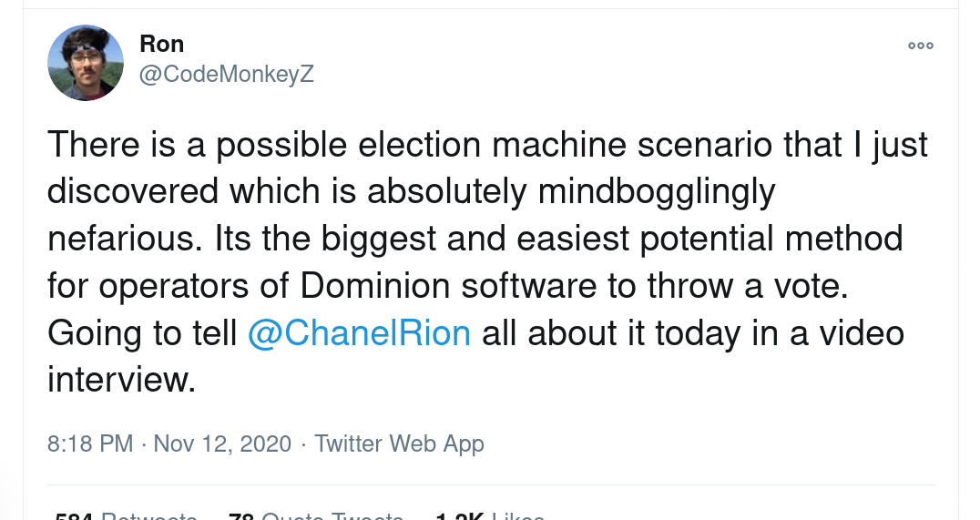Open the @CodeMonkeyZ handle
This screenshot has width=980, height=520.
pyautogui.click(x=226, y=74)
